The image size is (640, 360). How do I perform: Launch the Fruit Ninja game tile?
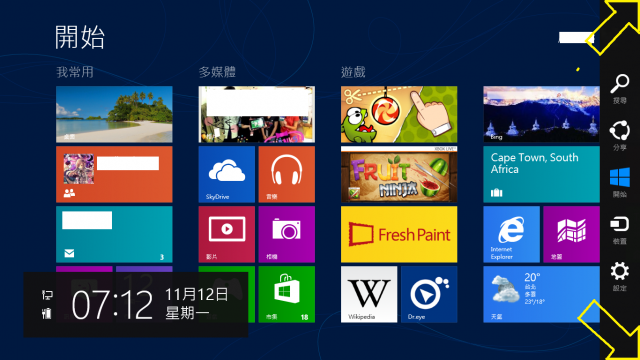399,174
